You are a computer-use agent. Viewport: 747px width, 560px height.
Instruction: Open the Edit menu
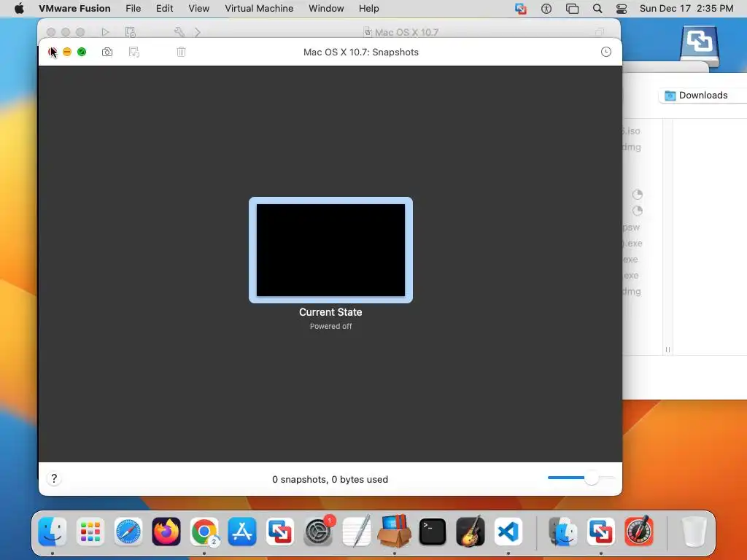(x=164, y=9)
